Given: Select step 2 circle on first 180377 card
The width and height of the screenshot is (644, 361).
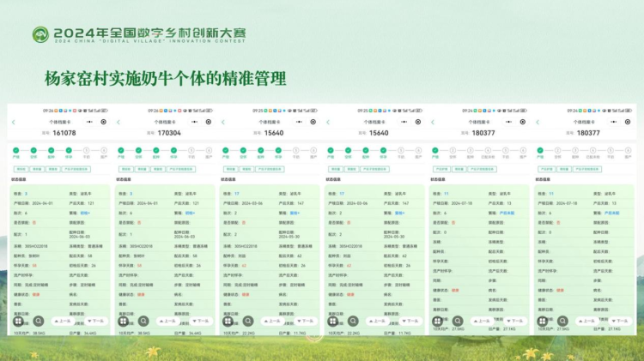Looking at the screenshot, I should 453,150.
